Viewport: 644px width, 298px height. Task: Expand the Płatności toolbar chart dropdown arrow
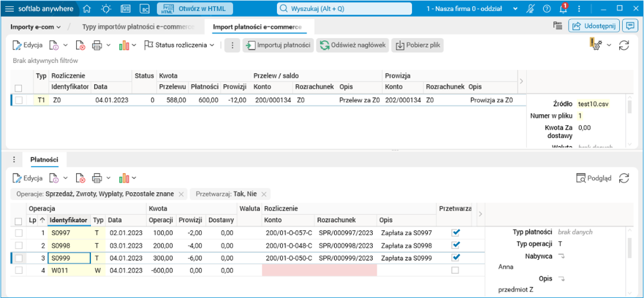[134, 178]
